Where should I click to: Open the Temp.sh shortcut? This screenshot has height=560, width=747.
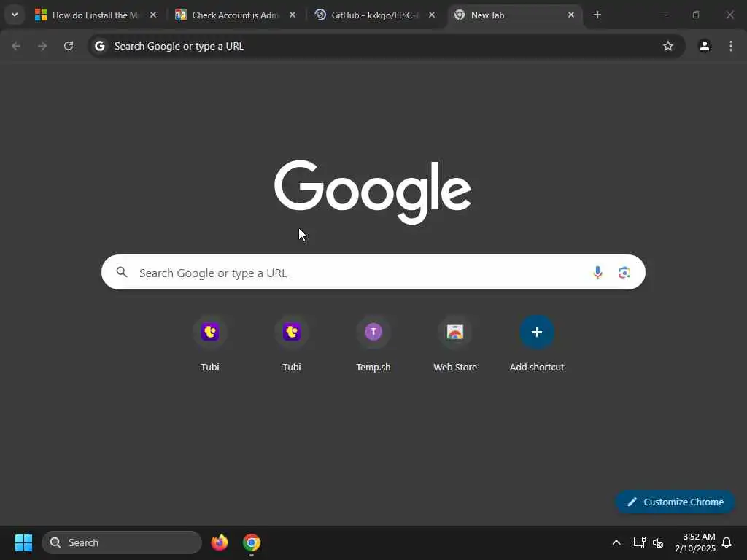pyautogui.click(x=373, y=344)
